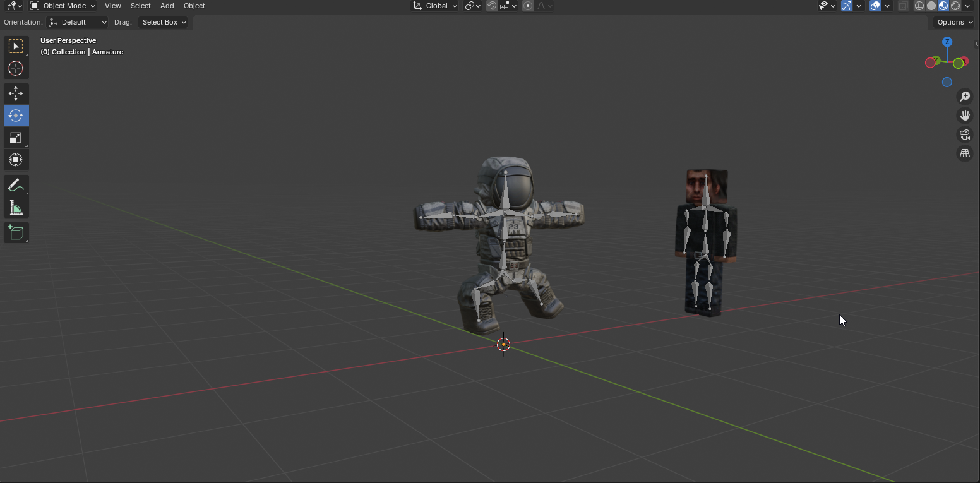This screenshot has height=483, width=980.
Task: Select the Annotate pencil tool
Action: (x=16, y=185)
